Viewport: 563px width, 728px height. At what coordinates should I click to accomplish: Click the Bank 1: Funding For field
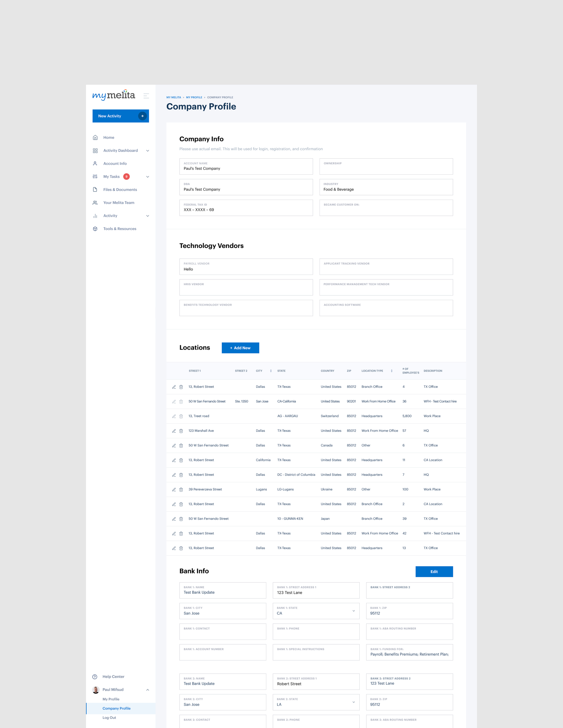409,652
